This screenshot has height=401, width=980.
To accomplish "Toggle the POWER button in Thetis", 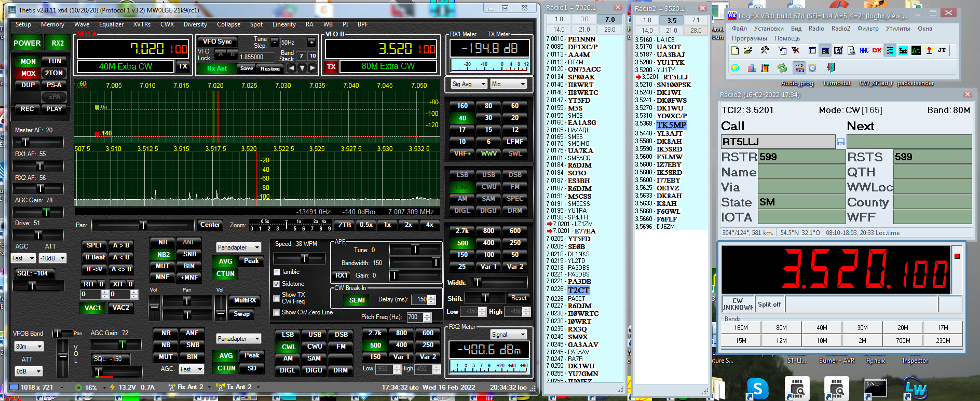I will tap(27, 43).
